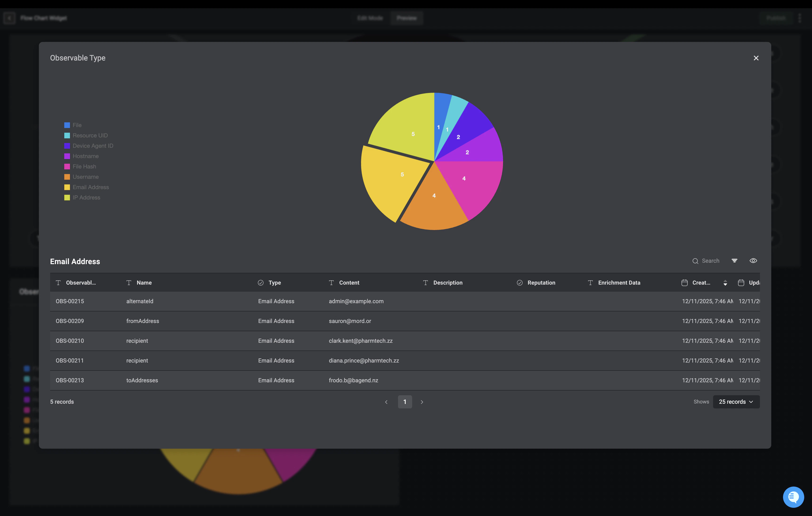
Task: Click the Updated column calendar icon
Action: (741, 283)
